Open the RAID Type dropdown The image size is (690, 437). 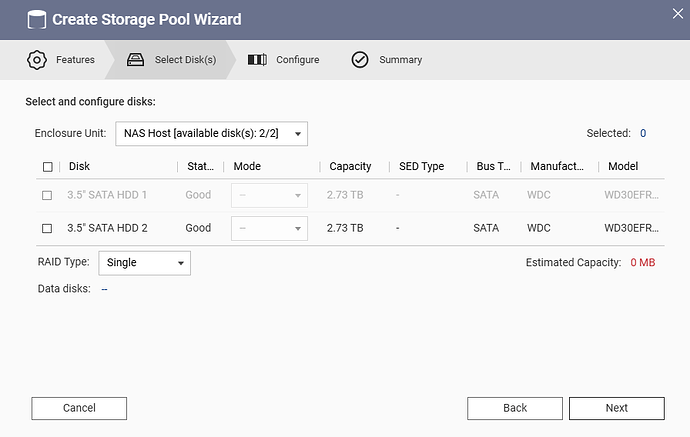click(x=144, y=263)
